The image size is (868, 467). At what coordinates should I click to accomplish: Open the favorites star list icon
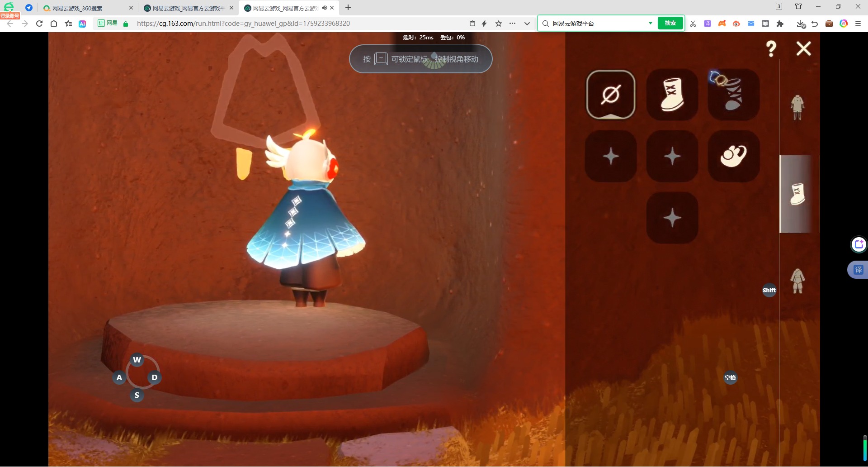tap(68, 24)
